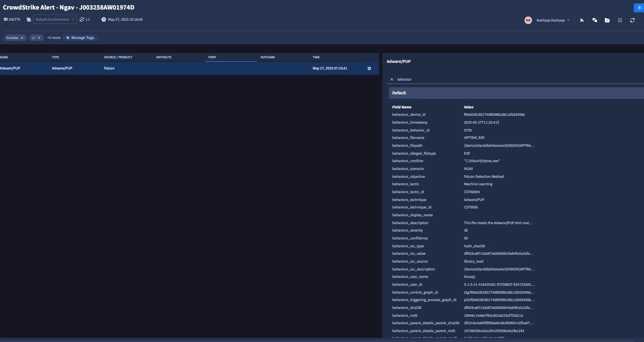Click the case title CrowdStrike Alert - Ngav
The image size is (644, 342).
click(69, 7)
